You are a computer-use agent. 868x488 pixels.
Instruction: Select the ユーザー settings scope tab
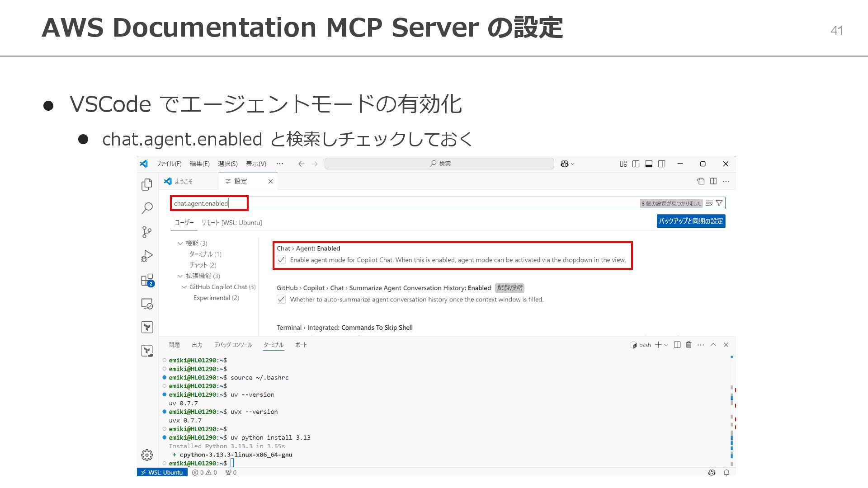(184, 222)
